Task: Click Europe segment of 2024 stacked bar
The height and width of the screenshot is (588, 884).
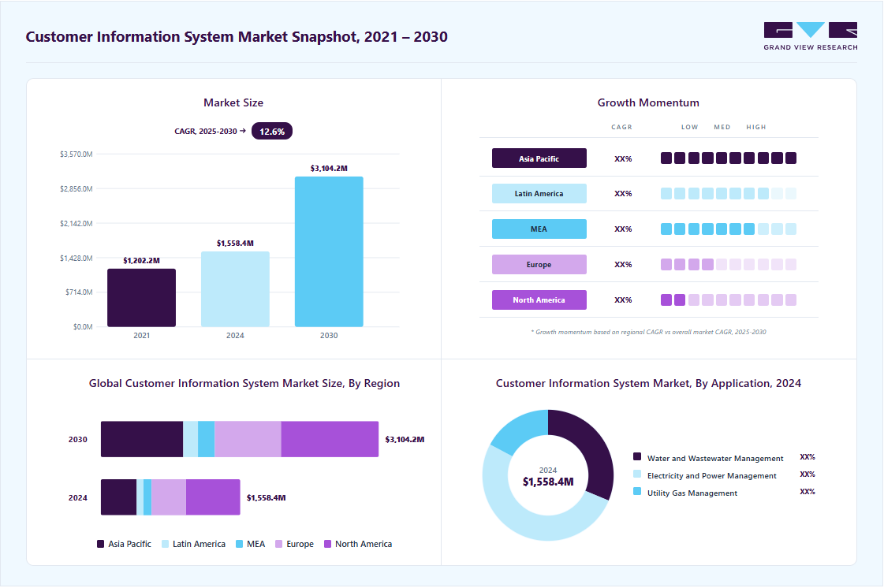Action: (x=169, y=497)
